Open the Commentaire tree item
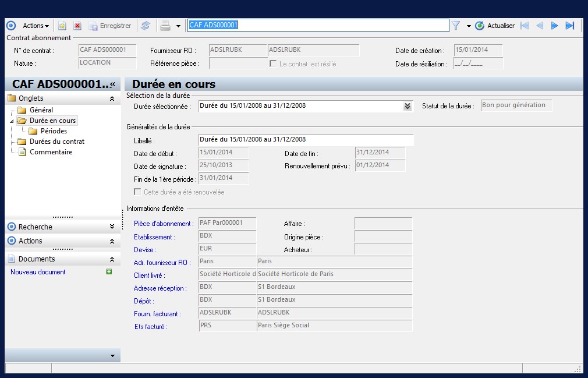Image resolution: width=588 pixels, height=378 pixels. 51,152
